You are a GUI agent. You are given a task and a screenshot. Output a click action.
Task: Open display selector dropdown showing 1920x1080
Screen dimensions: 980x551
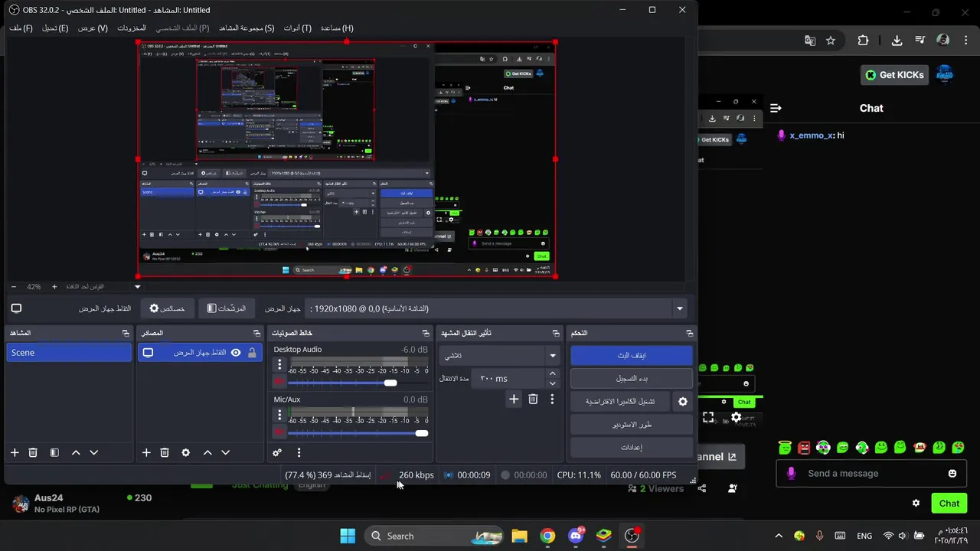tap(496, 308)
